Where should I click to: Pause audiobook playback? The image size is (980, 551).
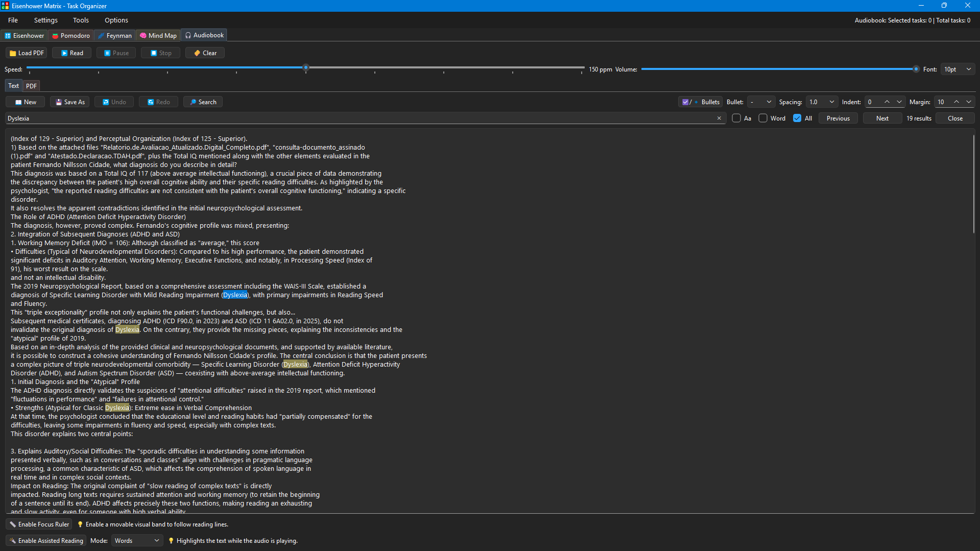[116, 53]
